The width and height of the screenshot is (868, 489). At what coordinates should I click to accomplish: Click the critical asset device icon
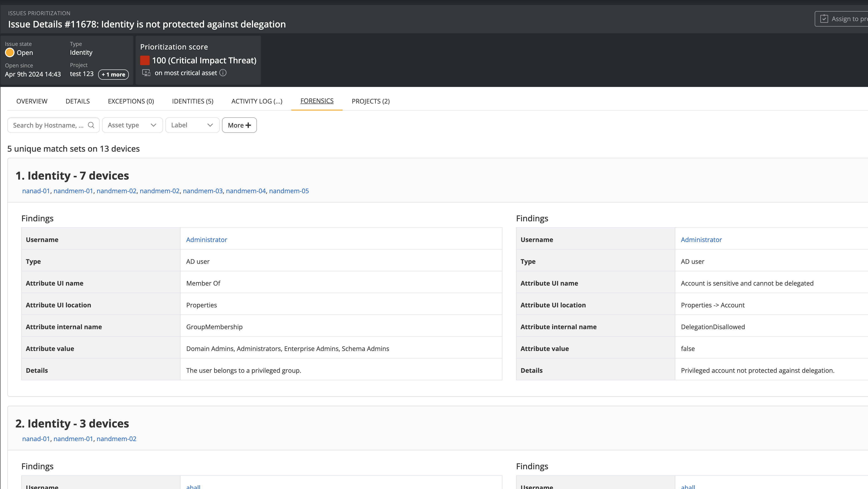coord(146,73)
